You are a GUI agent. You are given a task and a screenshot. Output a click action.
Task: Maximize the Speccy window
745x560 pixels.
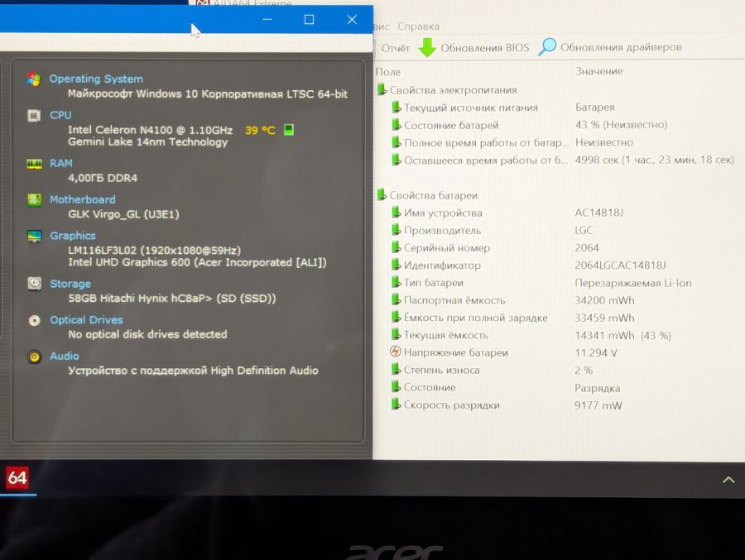pos(310,20)
